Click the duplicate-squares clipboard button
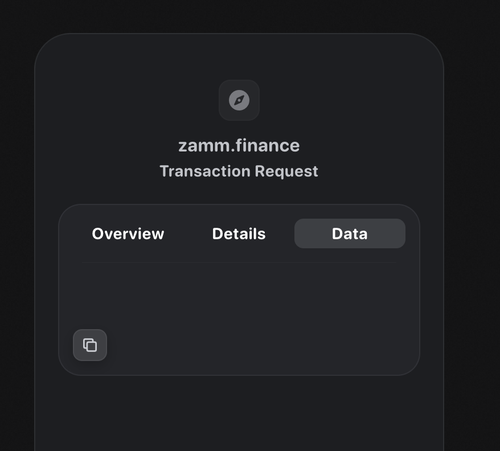Image resolution: width=500 pixels, height=451 pixels. [90, 345]
